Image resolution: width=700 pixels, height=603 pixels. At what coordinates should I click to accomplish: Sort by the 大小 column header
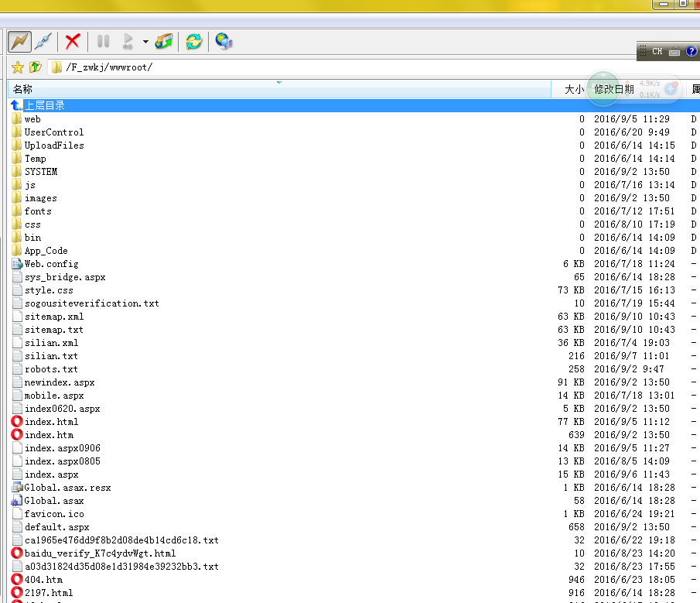[574, 90]
